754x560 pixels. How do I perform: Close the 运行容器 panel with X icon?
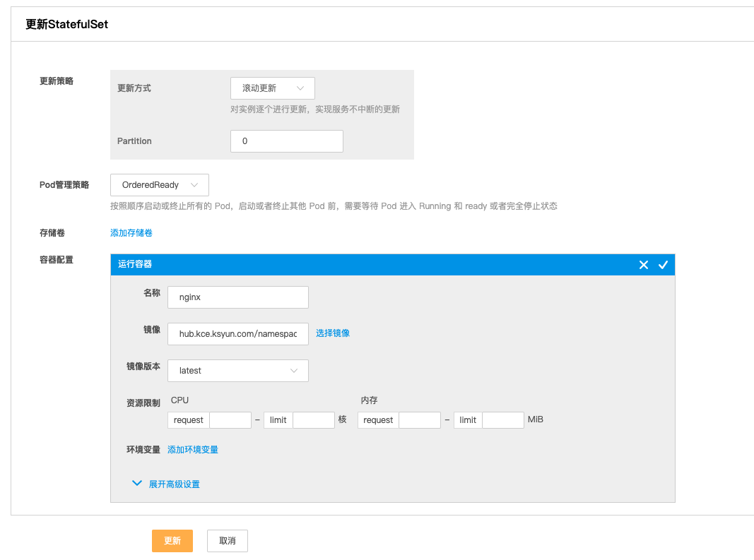tap(643, 265)
